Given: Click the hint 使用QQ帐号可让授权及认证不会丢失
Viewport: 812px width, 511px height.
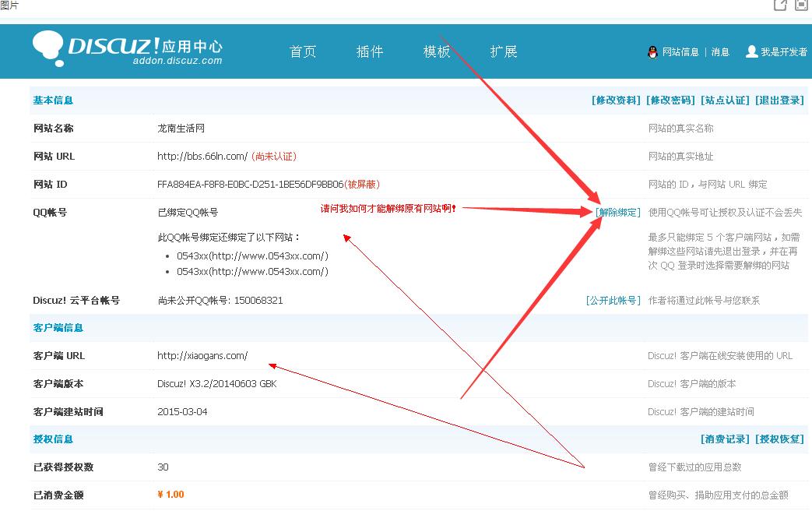Looking at the screenshot, I should click(x=725, y=213).
